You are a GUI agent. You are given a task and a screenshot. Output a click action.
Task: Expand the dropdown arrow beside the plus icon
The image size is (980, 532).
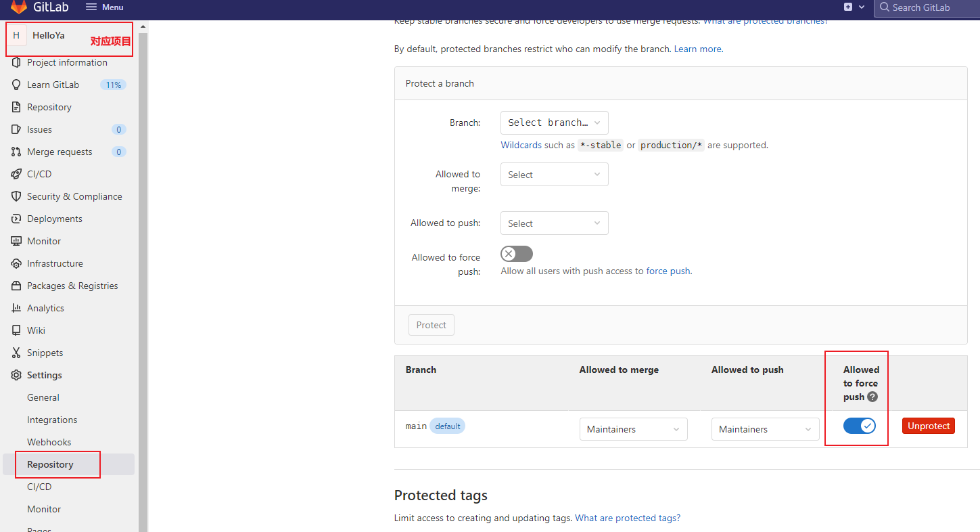tap(862, 7)
